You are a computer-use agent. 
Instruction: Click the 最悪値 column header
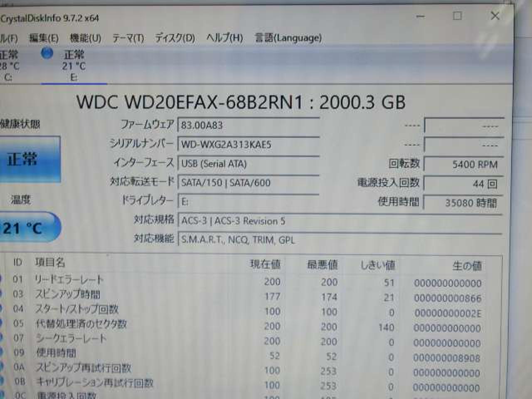pyautogui.click(x=322, y=264)
